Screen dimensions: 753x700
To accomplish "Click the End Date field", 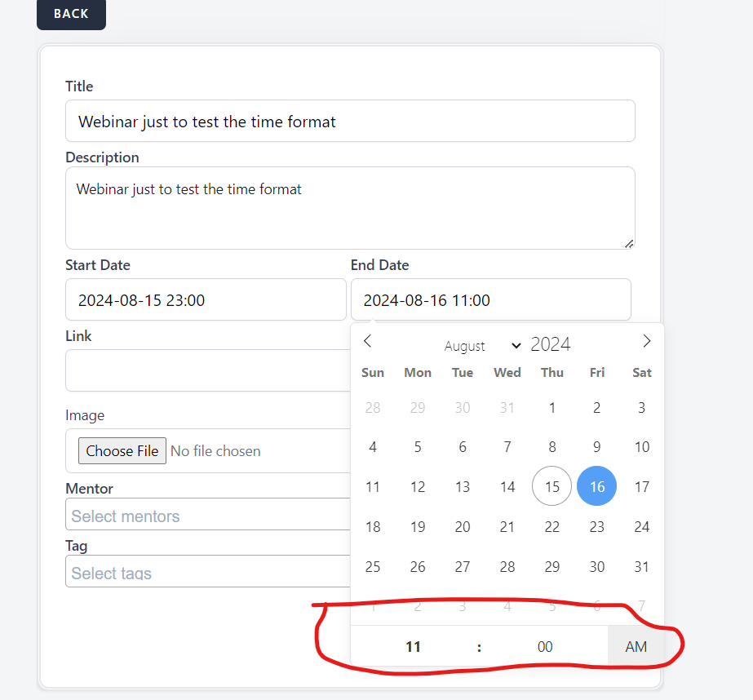I will pyautogui.click(x=490, y=300).
